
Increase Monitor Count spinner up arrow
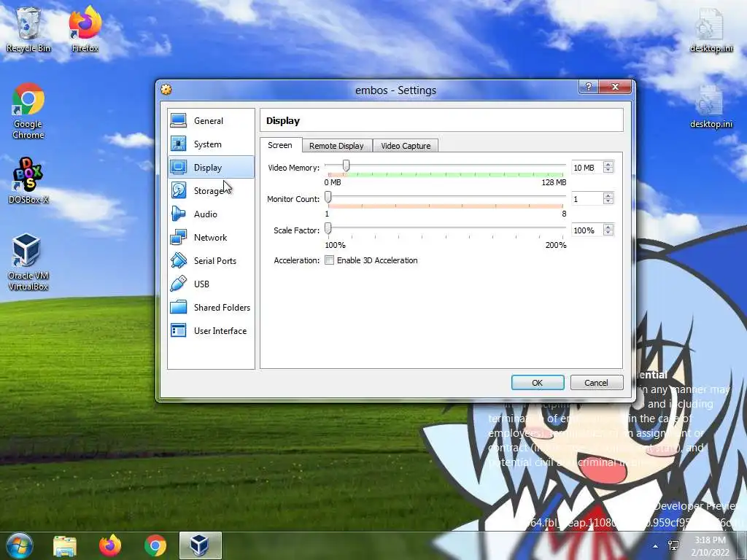click(x=608, y=195)
